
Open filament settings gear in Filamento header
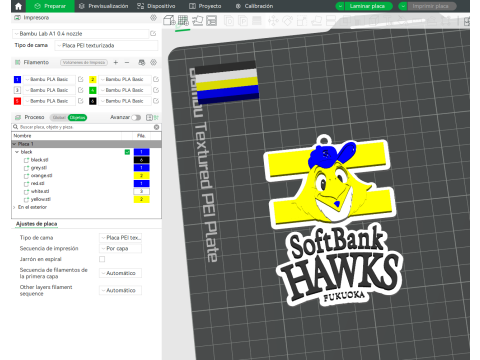coord(153,62)
